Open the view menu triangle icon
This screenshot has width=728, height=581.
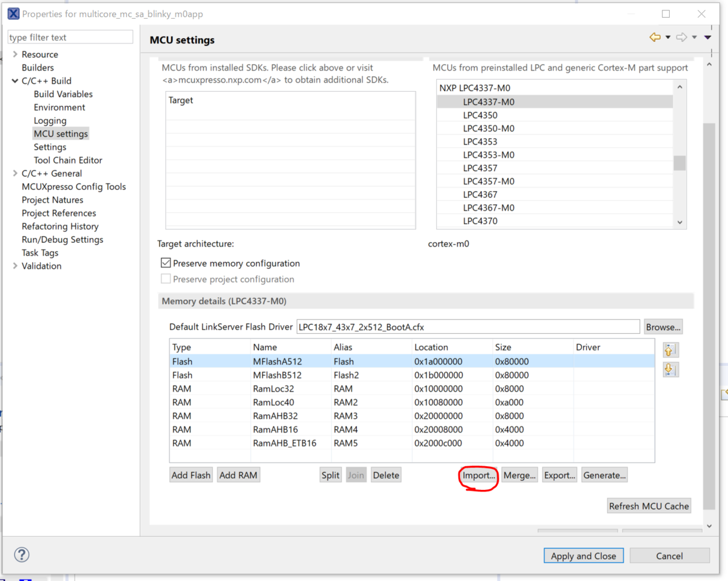pos(707,38)
